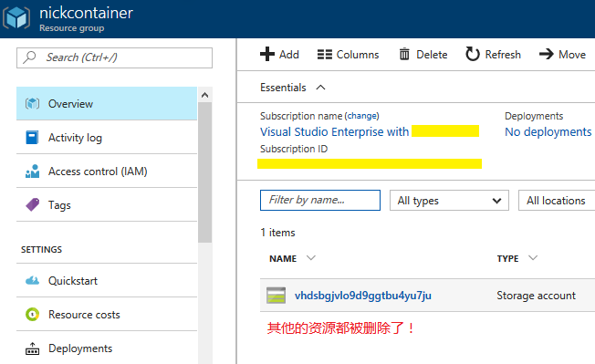
Task: Click the purple Tags icon
Action: pos(32,204)
